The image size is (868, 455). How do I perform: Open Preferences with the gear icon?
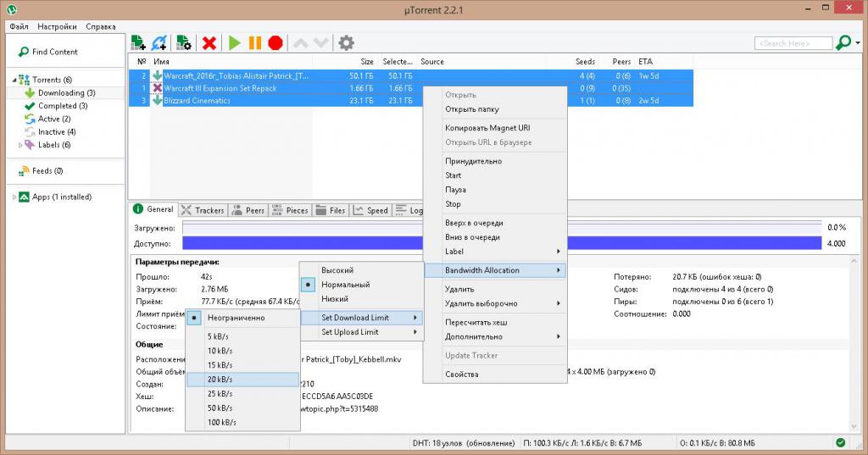346,42
